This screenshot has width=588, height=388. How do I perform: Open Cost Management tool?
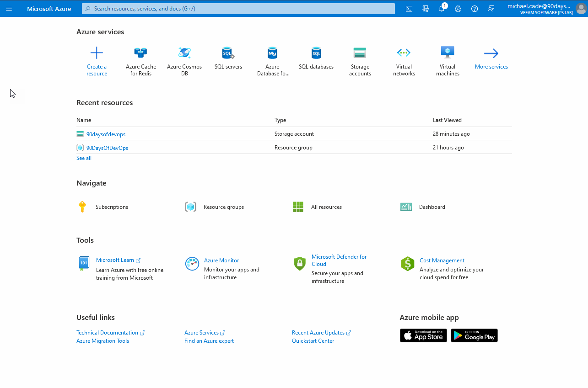coord(442,260)
